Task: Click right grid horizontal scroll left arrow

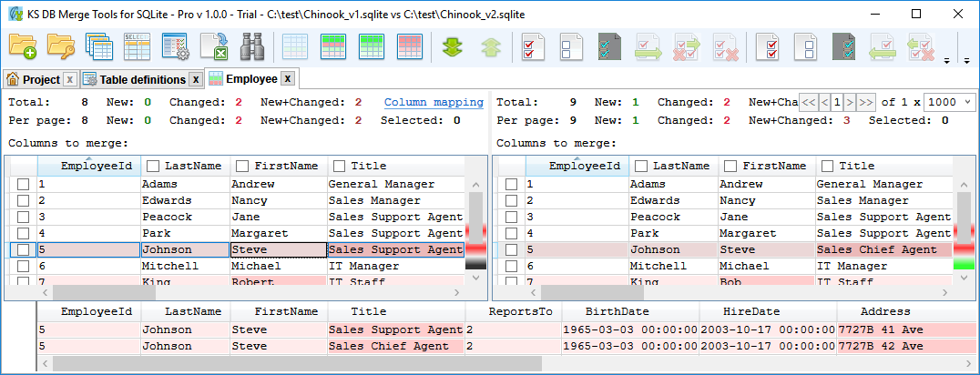Action: click(x=534, y=292)
